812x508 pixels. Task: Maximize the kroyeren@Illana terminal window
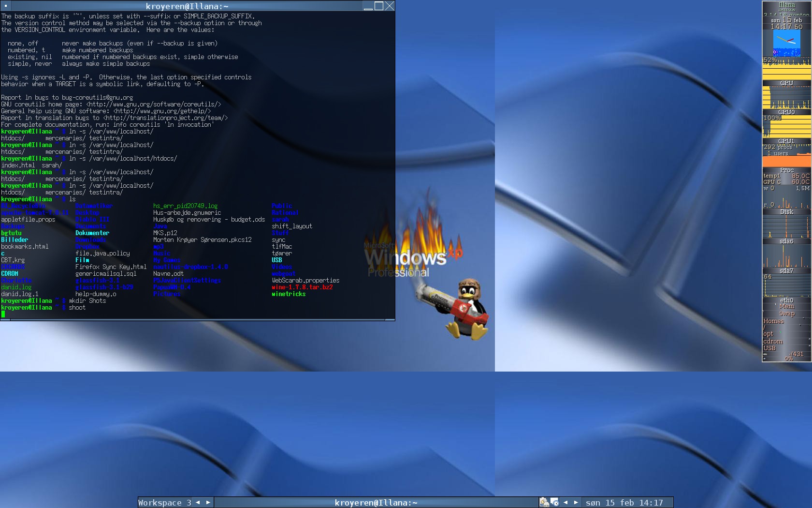[x=379, y=6]
